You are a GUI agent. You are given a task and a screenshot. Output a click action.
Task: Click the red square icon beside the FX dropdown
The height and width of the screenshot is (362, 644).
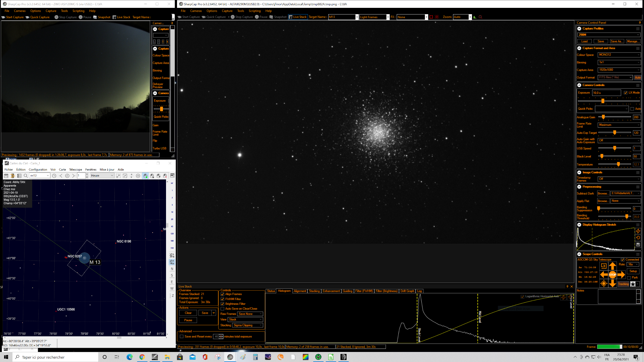(431, 17)
